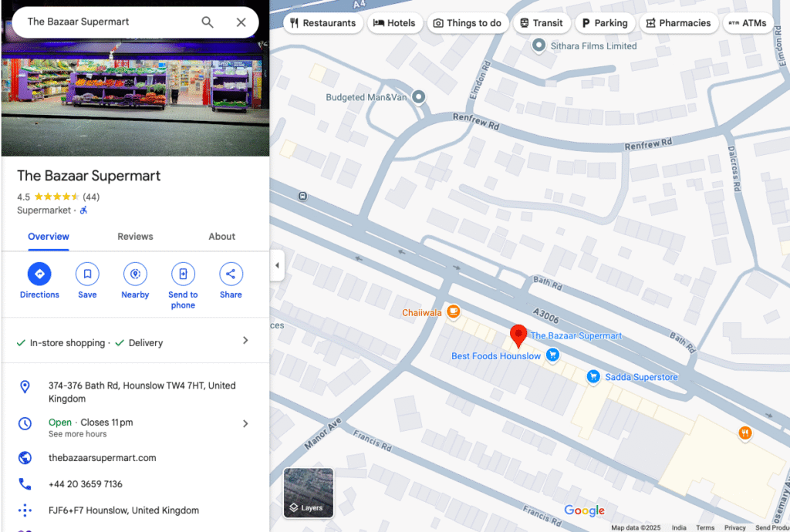This screenshot has width=790, height=532.
Task: Click the Sithara Films Limited marker
Action: (538, 45)
